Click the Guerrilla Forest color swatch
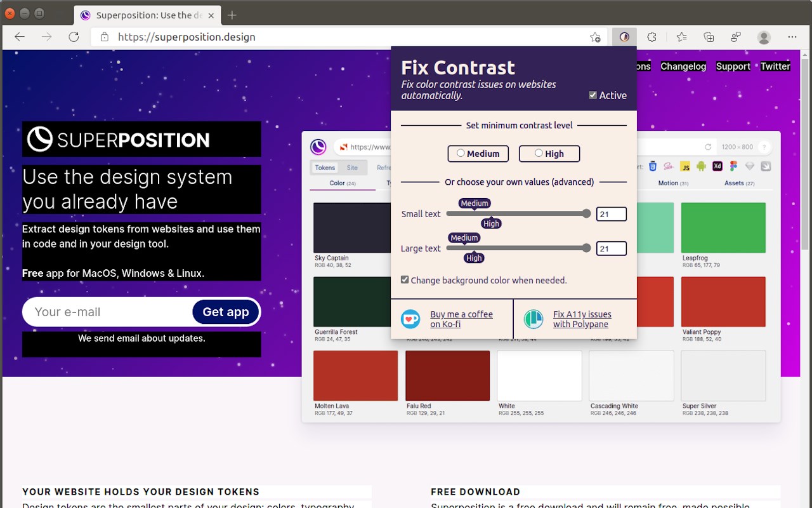The height and width of the screenshot is (508, 812). click(351, 302)
